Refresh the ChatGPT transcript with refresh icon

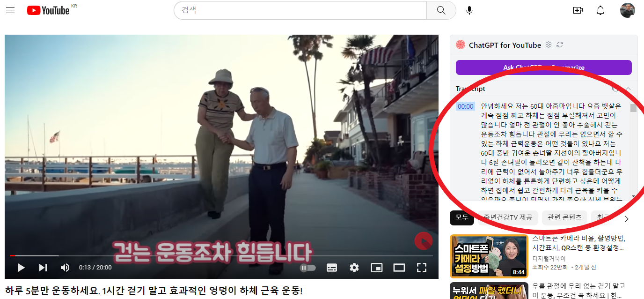click(x=559, y=45)
